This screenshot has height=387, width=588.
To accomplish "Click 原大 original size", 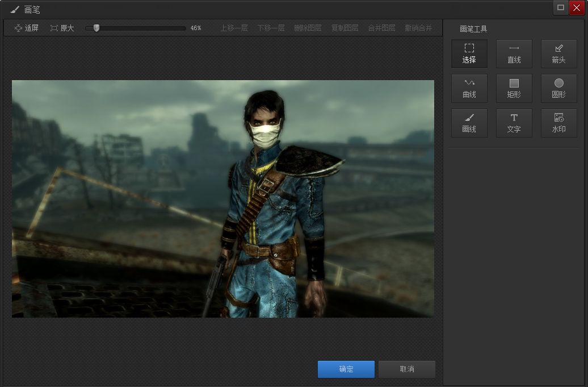I will (x=62, y=28).
